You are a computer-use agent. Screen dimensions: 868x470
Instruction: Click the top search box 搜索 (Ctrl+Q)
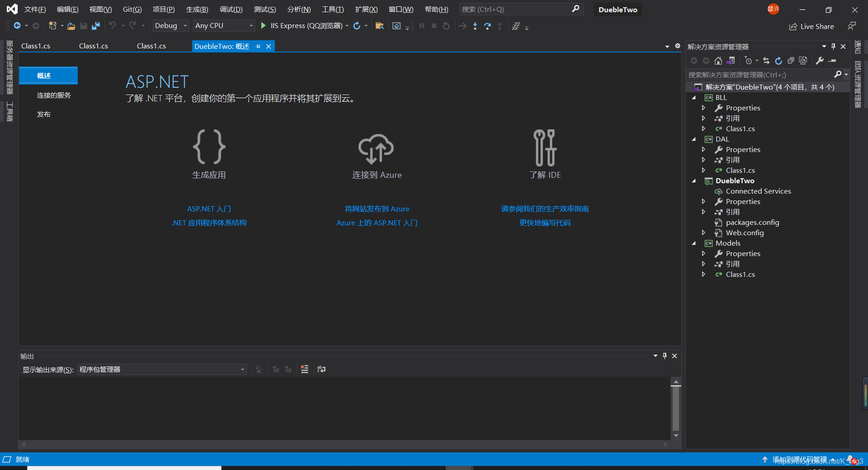tap(521, 9)
